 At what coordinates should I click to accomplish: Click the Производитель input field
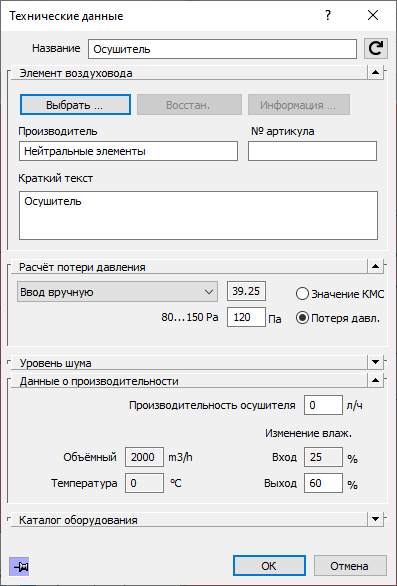coord(128,151)
